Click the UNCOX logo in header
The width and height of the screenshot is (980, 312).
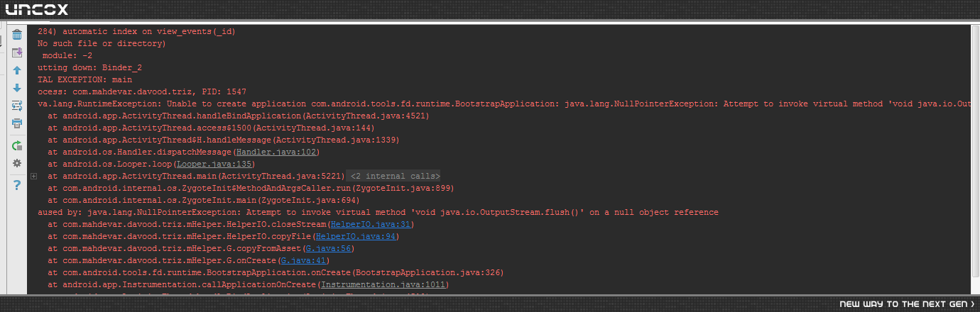(37, 9)
